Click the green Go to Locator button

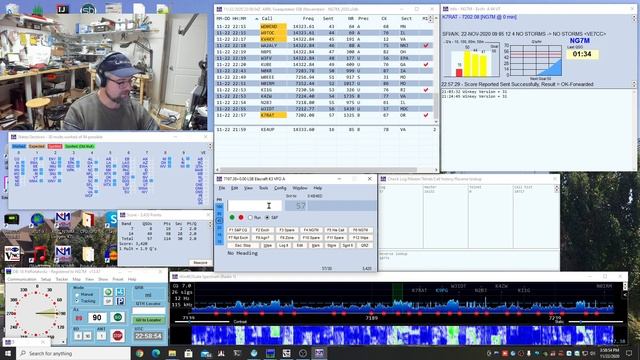[x=149, y=320]
